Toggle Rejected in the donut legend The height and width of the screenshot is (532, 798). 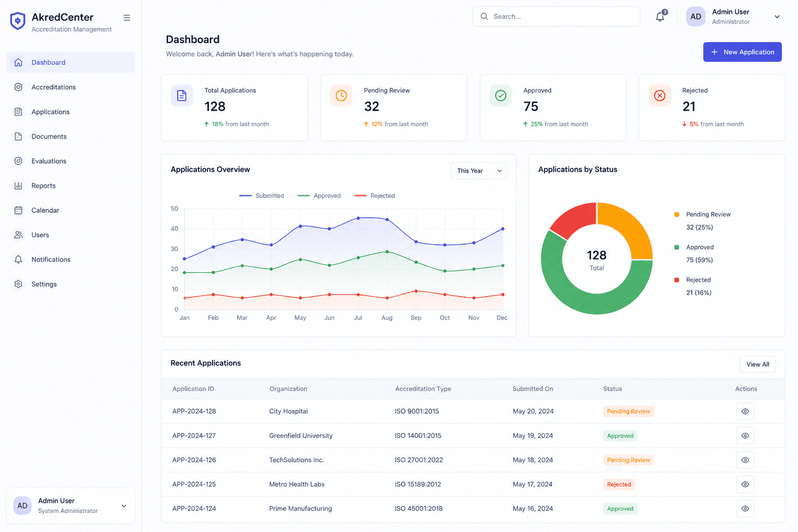tap(693, 280)
